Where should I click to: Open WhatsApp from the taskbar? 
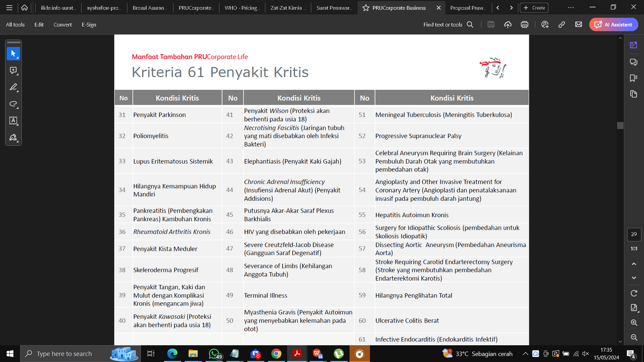(214, 354)
